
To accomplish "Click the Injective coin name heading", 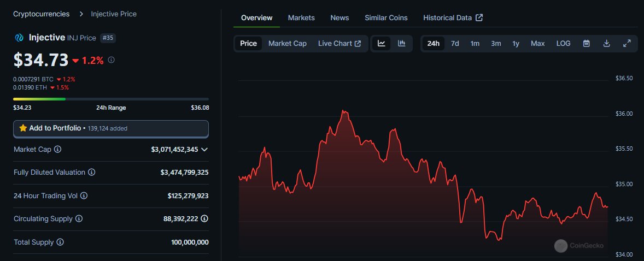I will pyautogui.click(x=47, y=38).
